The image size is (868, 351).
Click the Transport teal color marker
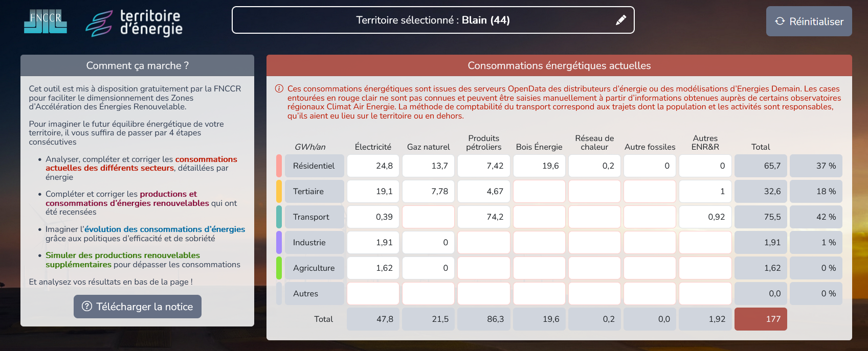click(x=279, y=217)
